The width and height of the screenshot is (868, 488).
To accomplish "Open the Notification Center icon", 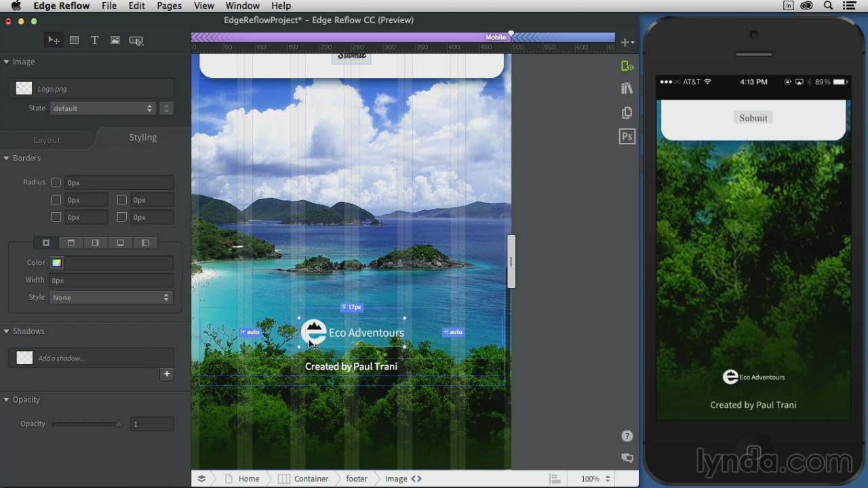I will click(849, 6).
